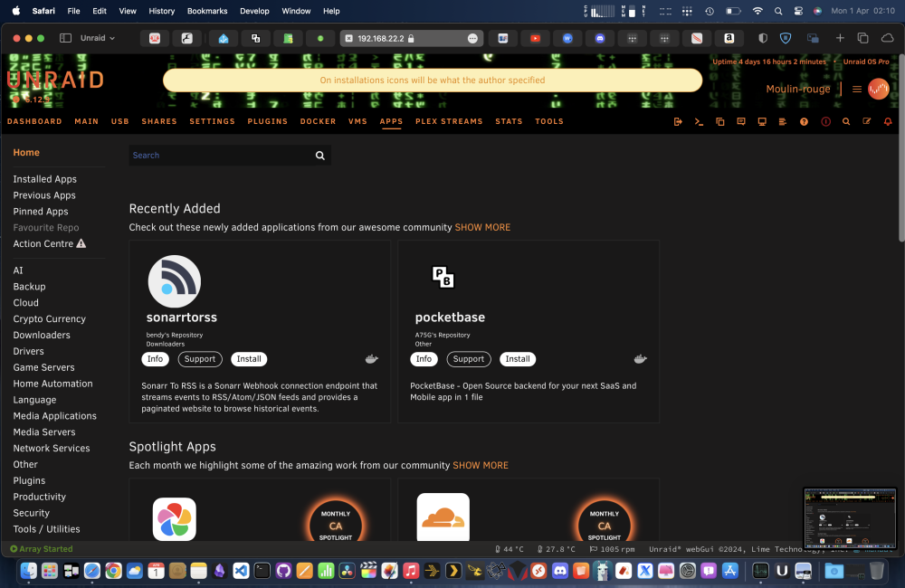Open the terminal icon in Unraid toolbar
The height and width of the screenshot is (588, 905).
699,122
